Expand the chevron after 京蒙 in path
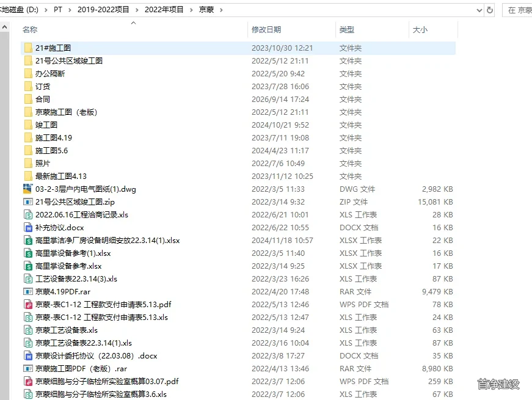The image size is (532, 400). point(221,10)
